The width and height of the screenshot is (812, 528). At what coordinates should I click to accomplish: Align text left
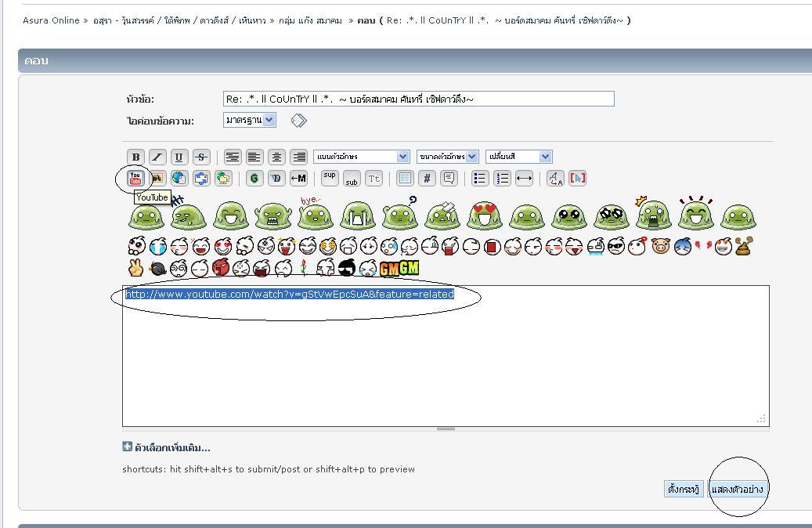(254, 157)
